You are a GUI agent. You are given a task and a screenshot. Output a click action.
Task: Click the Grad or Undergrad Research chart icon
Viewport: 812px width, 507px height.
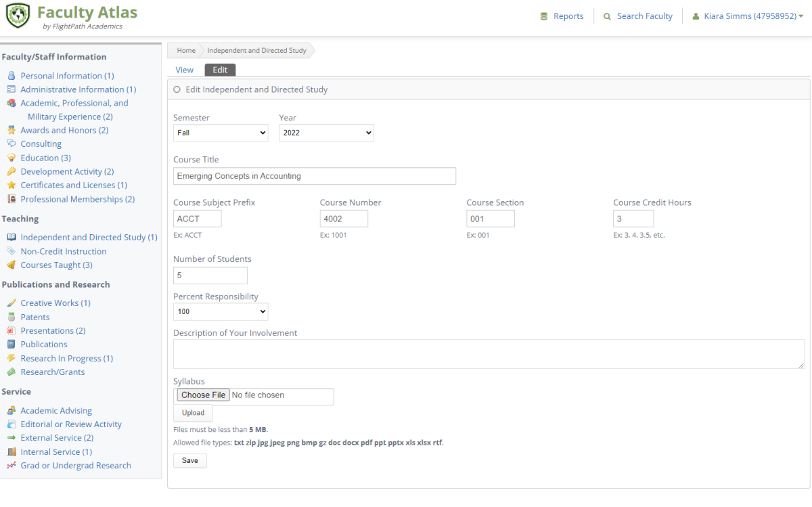tap(11, 465)
